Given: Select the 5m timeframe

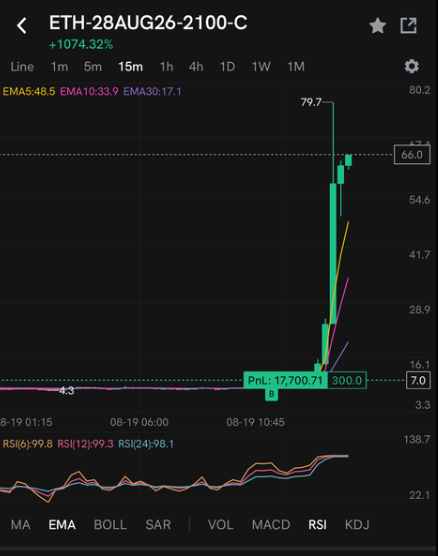Looking at the screenshot, I should (93, 67).
